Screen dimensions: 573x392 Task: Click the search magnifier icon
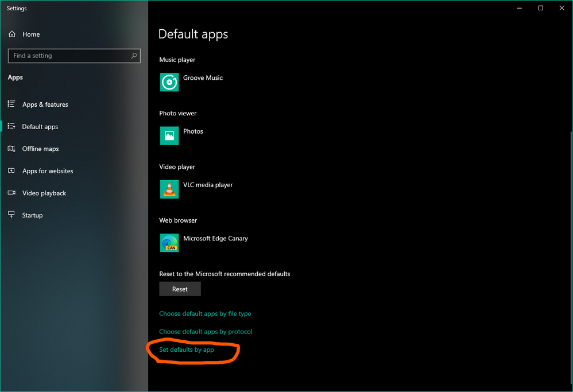pyautogui.click(x=134, y=56)
